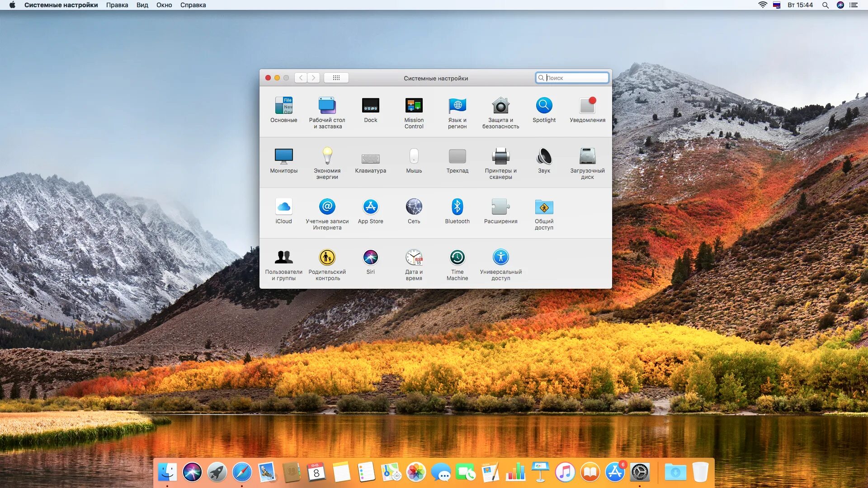Open the Окно menu
The image size is (868, 488).
pyautogui.click(x=164, y=5)
